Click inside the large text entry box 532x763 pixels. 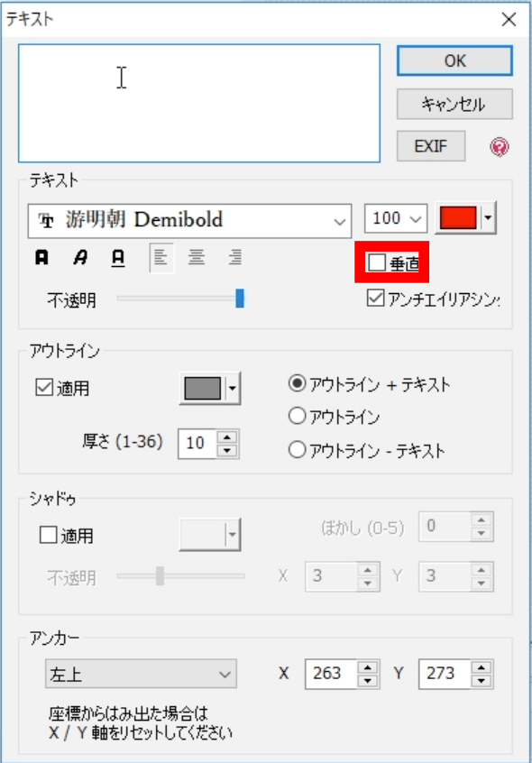199,103
